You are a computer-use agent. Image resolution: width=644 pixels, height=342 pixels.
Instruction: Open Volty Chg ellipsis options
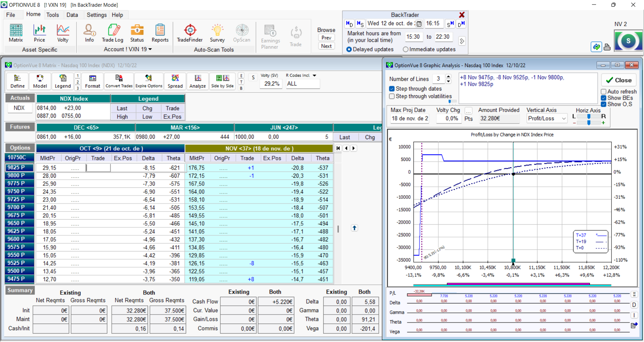tap(469, 111)
